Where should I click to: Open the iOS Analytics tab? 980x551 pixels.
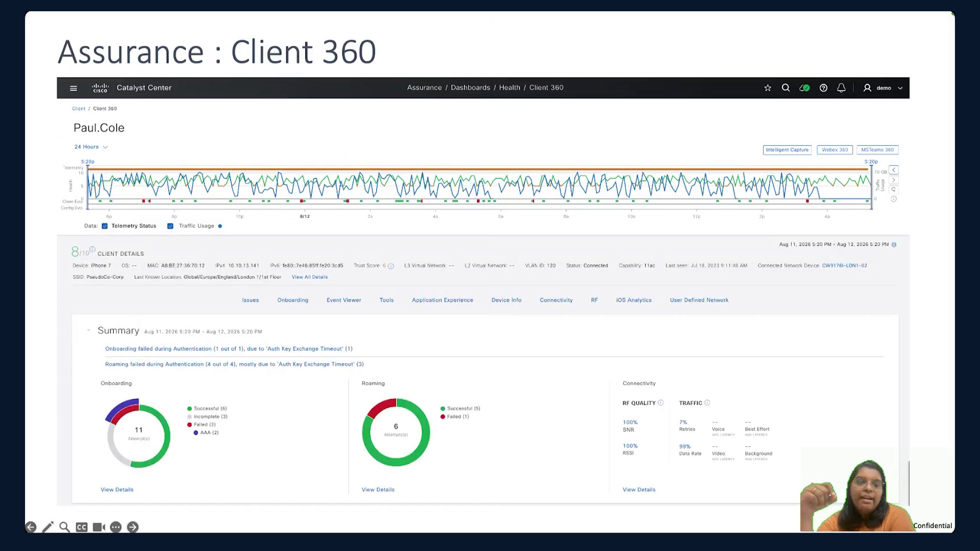(634, 300)
